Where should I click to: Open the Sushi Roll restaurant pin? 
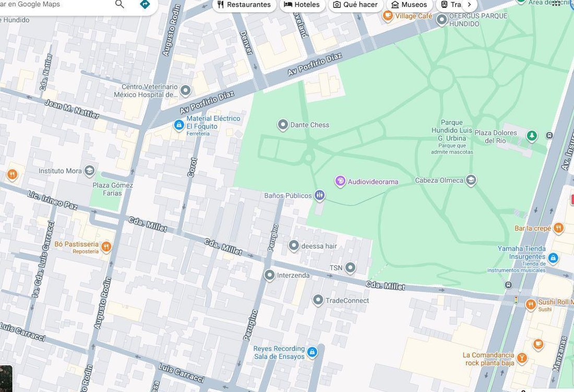tap(531, 304)
